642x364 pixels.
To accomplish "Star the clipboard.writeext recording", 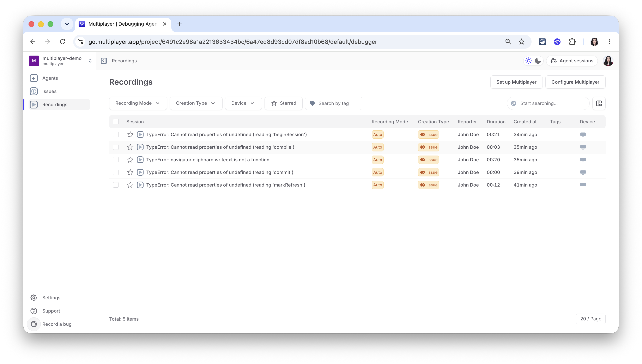I will pos(130,160).
